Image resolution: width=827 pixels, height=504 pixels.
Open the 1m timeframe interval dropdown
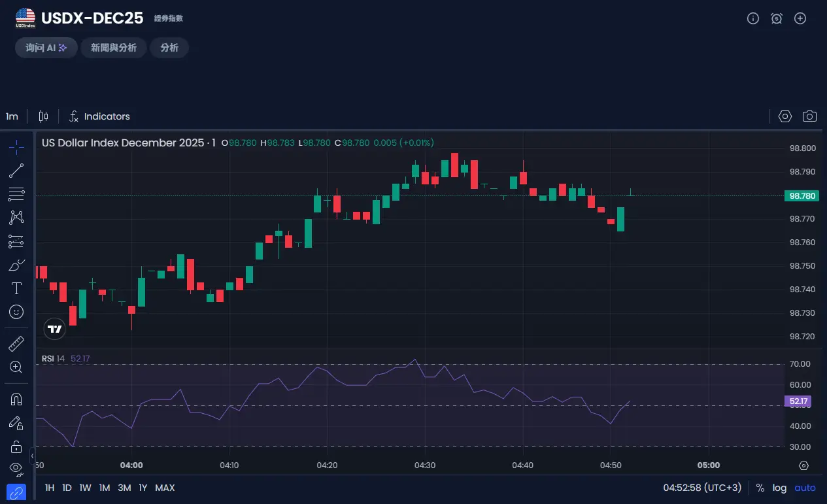(12, 116)
